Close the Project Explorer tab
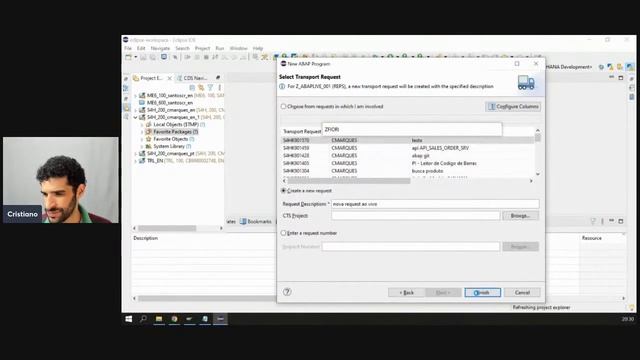Viewport: 640px width, 360px height. pyautogui.click(x=169, y=78)
